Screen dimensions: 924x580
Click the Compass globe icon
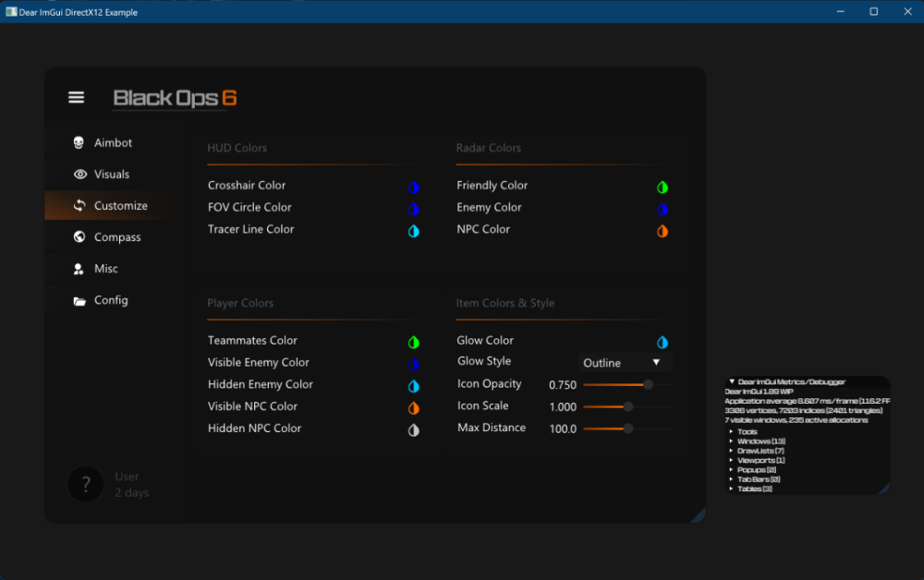click(x=79, y=237)
